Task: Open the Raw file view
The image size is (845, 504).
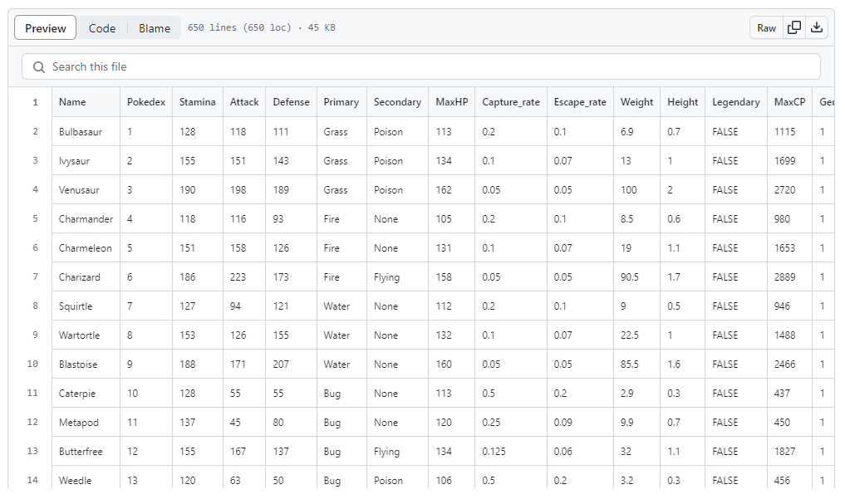Action: tap(766, 28)
